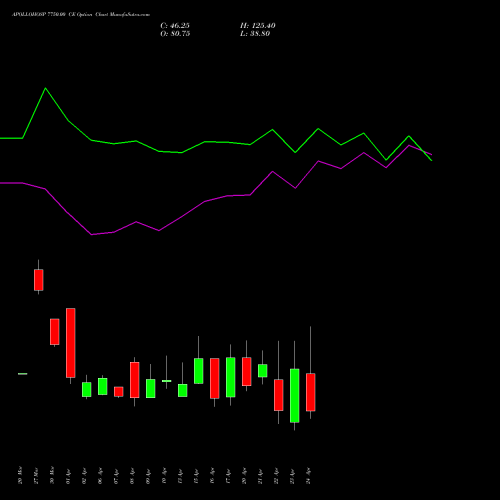Select the close value C: 46.25
Viewport: 500px width, 500px height.
tap(175, 26)
